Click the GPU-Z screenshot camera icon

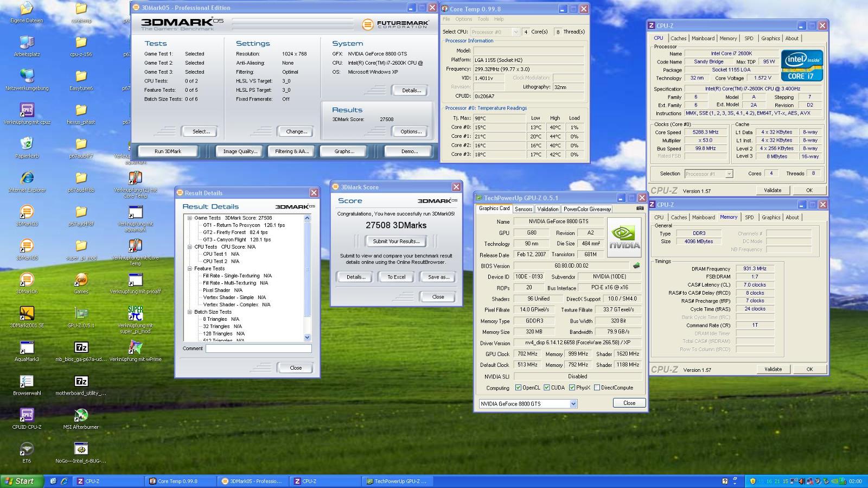click(x=640, y=208)
